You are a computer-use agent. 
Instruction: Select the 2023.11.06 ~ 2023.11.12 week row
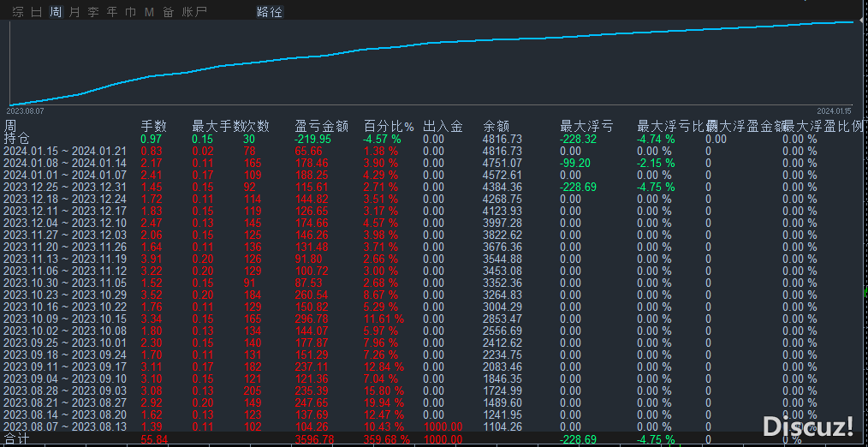tap(65, 271)
